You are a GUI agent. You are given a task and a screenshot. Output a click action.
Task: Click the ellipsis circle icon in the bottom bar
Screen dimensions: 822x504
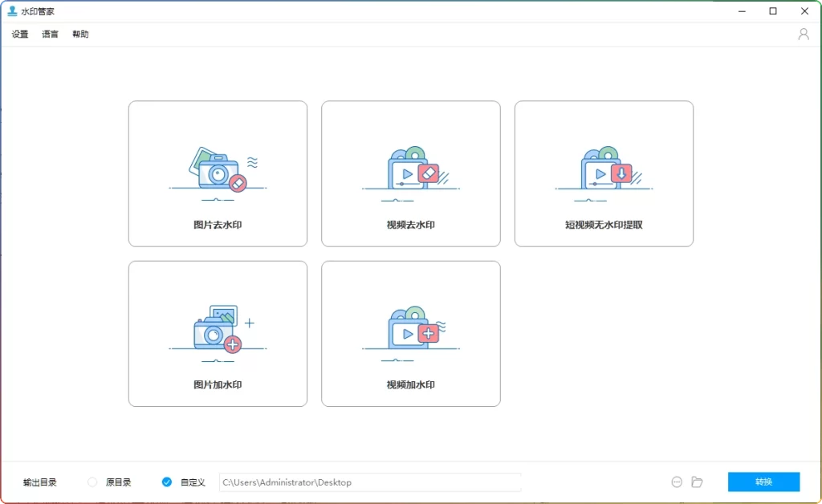tap(676, 482)
